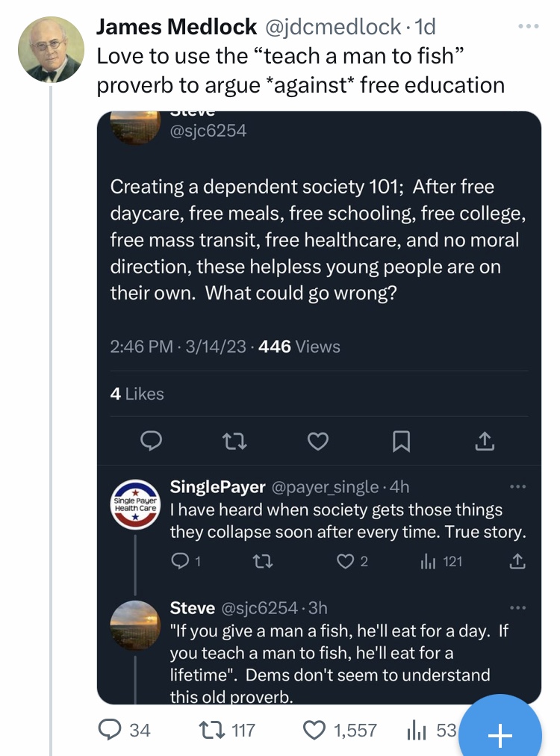Image resolution: width=560 pixels, height=756 pixels.
Task: Like SinglePayer's reply with 2 likes
Action: coord(352,561)
